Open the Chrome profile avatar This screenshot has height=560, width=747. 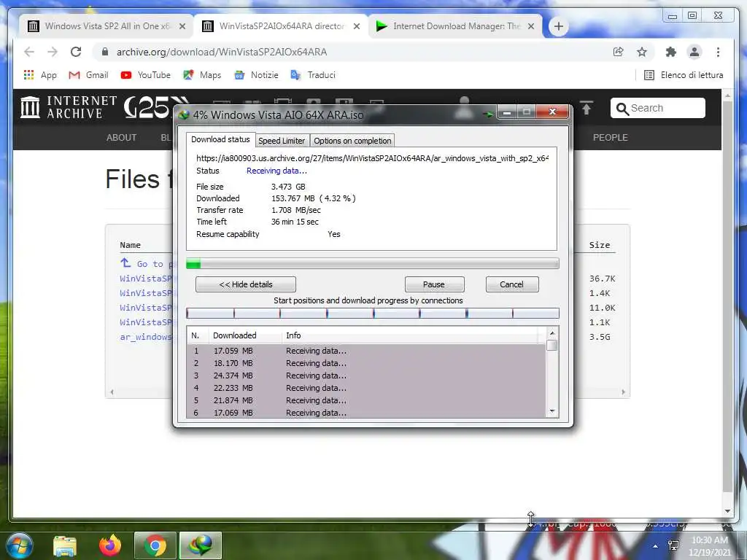(x=694, y=52)
